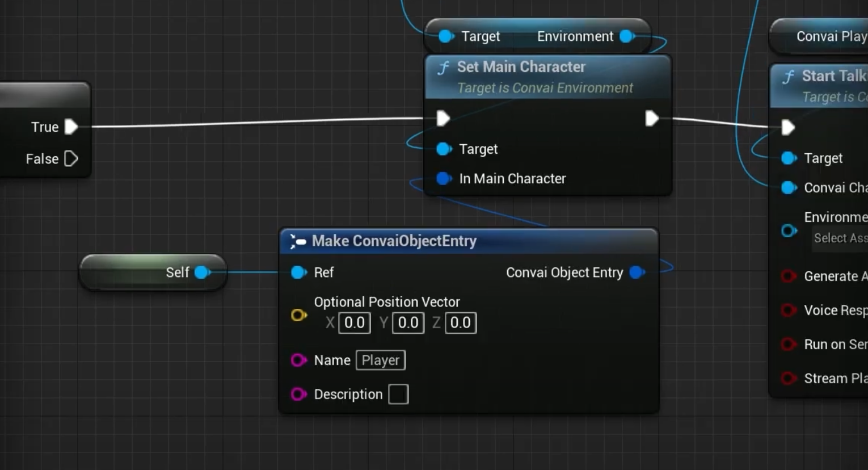868x470 pixels.
Task: Select the Convai Play node header
Action: point(832,36)
